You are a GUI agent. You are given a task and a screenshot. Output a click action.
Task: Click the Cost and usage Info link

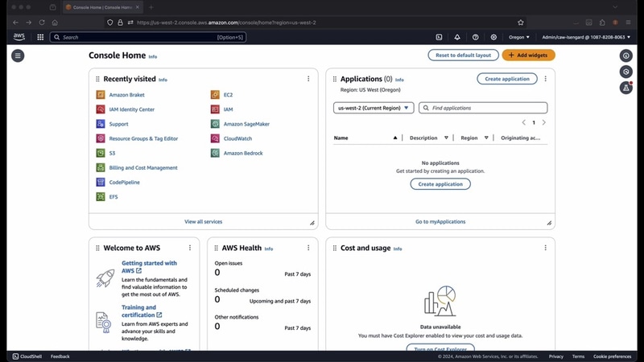click(398, 249)
